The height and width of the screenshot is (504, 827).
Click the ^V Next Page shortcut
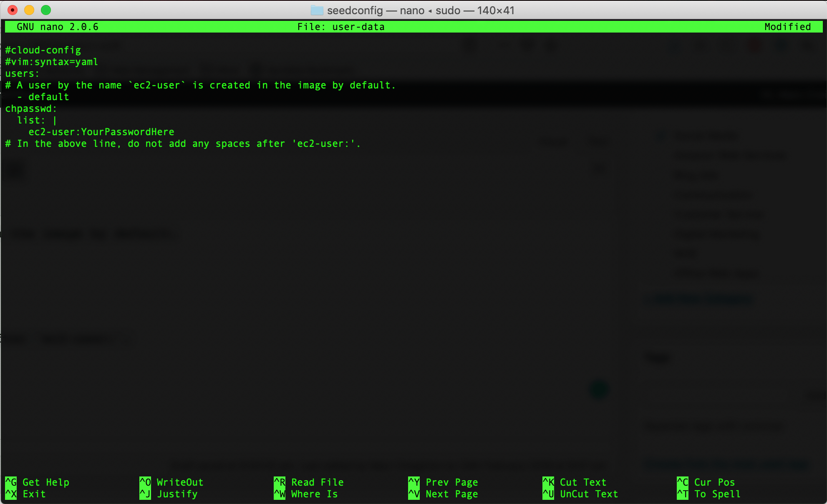(x=443, y=494)
